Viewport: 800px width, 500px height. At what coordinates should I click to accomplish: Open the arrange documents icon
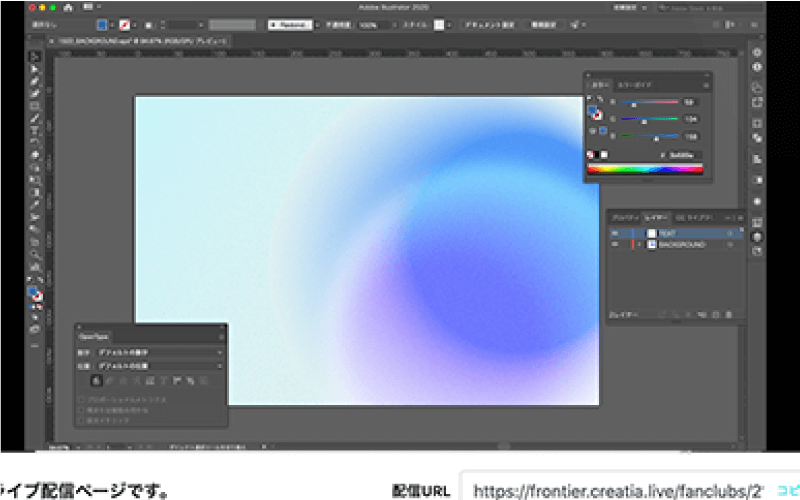88,7
